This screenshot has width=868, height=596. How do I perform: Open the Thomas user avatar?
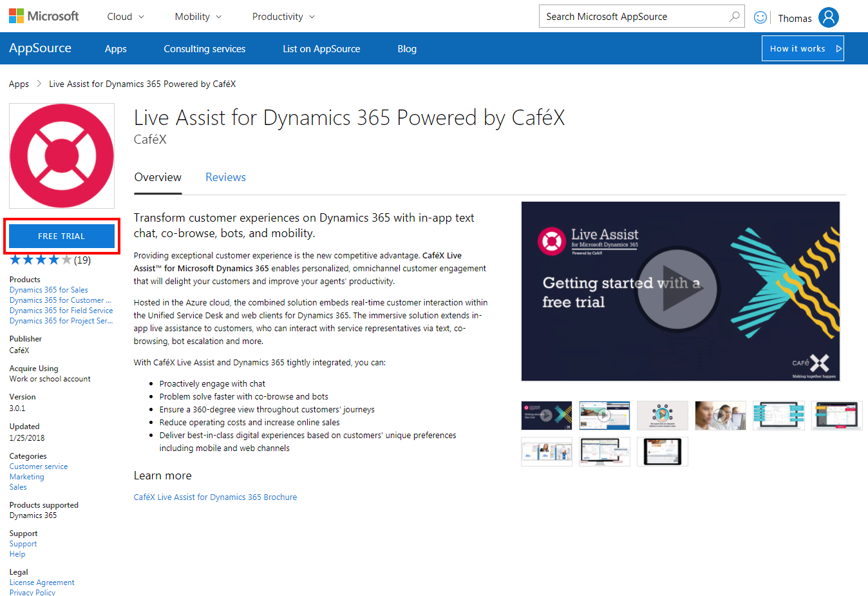point(829,17)
